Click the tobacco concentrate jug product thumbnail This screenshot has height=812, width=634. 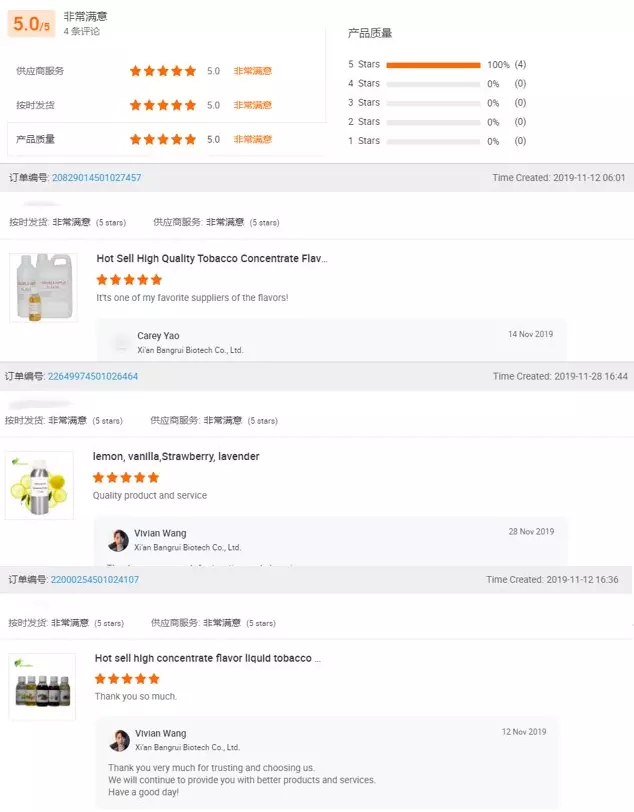coord(44,287)
